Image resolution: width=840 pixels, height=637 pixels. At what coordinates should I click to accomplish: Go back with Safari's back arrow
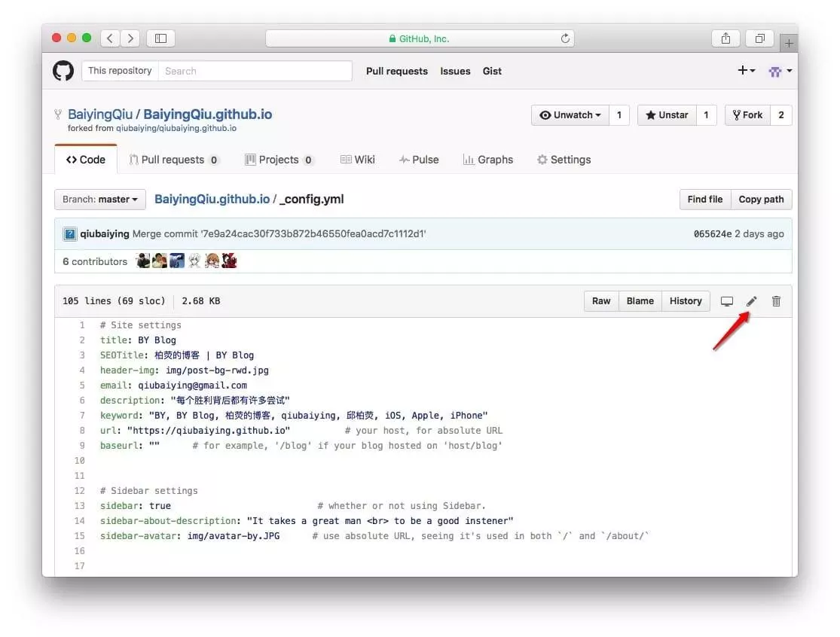[110, 38]
